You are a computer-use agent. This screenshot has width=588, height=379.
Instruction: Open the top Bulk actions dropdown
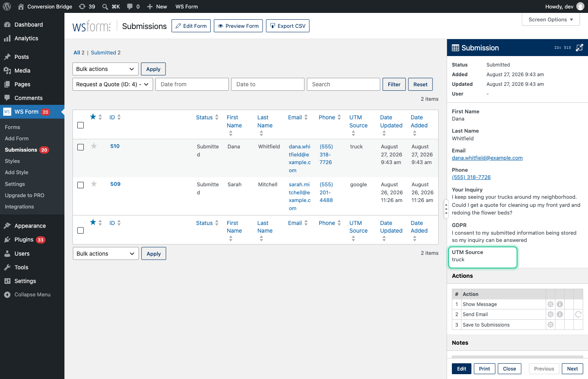point(106,69)
